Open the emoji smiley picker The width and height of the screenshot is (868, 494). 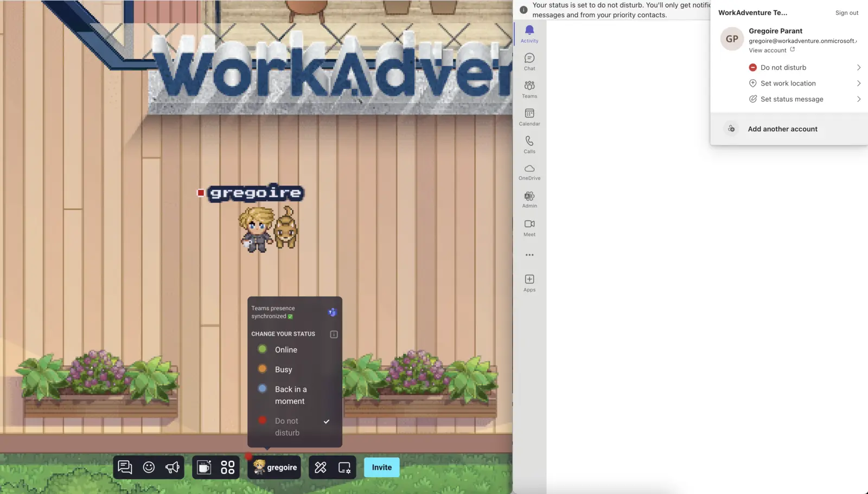click(x=149, y=467)
